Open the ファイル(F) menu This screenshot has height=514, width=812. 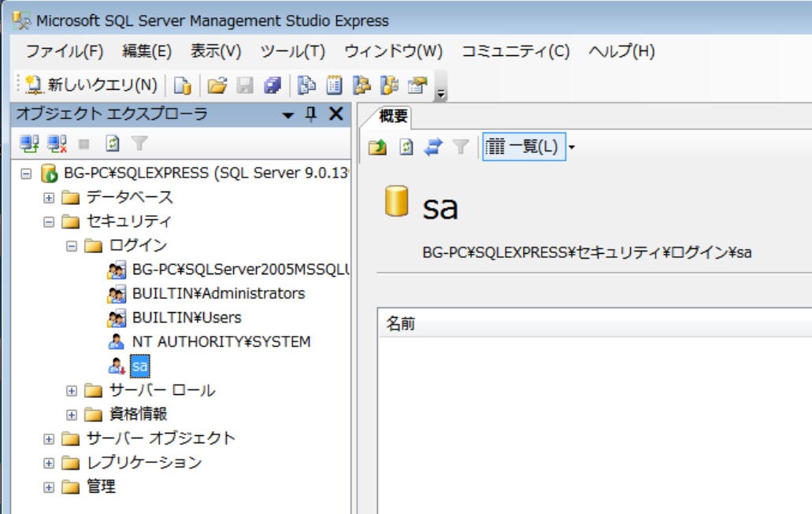(x=65, y=51)
